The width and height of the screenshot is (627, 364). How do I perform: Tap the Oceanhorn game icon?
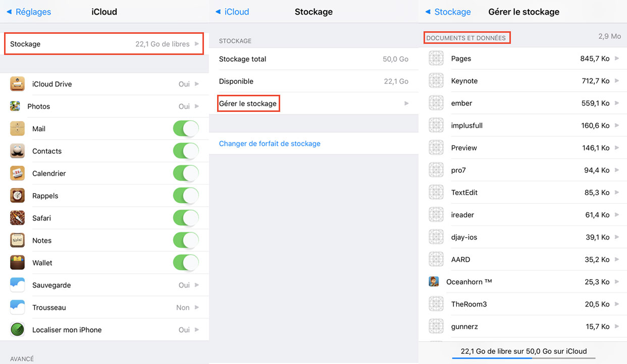click(434, 282)
